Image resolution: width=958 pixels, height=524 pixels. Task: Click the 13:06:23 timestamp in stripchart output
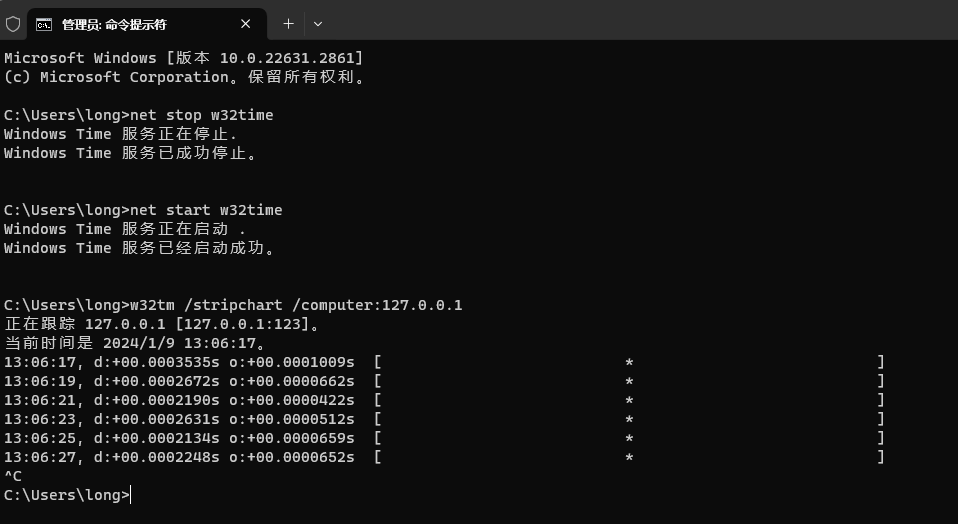pyautogui.click(x=38, y=419)
